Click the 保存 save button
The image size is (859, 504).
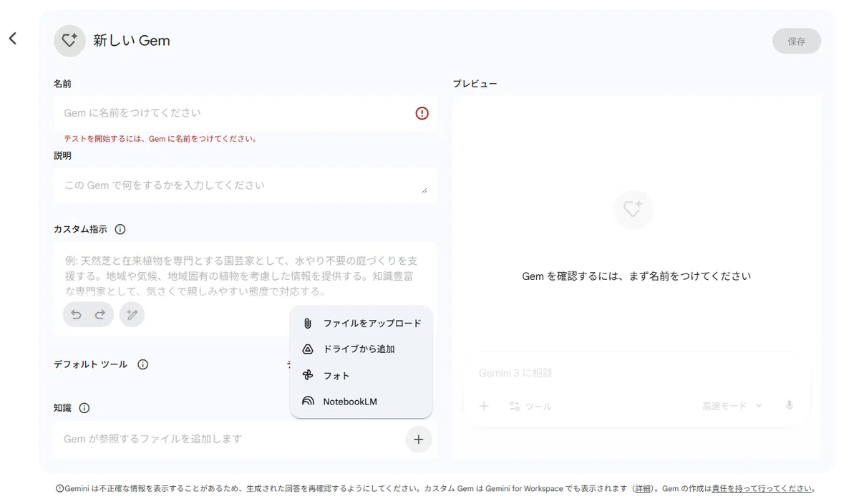click(797, 41)
